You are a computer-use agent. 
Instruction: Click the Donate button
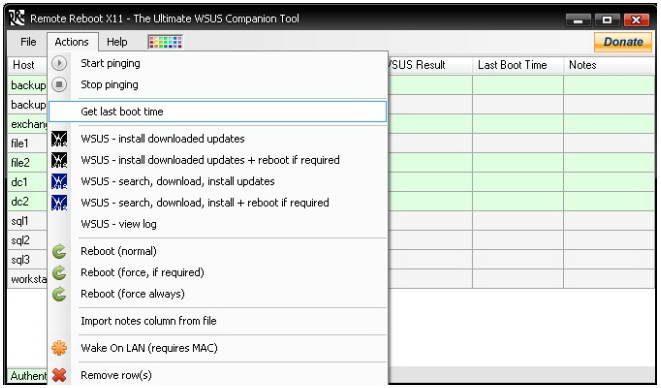(x=623, y=42)
